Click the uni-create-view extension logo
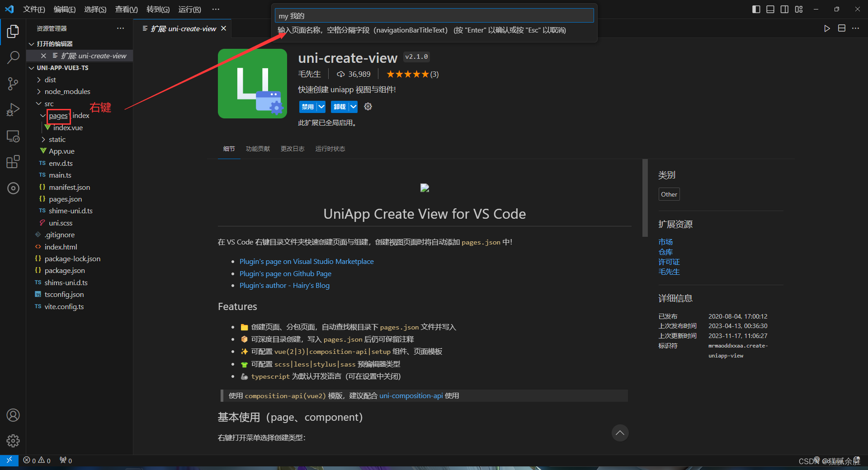 tap(252, 84)
